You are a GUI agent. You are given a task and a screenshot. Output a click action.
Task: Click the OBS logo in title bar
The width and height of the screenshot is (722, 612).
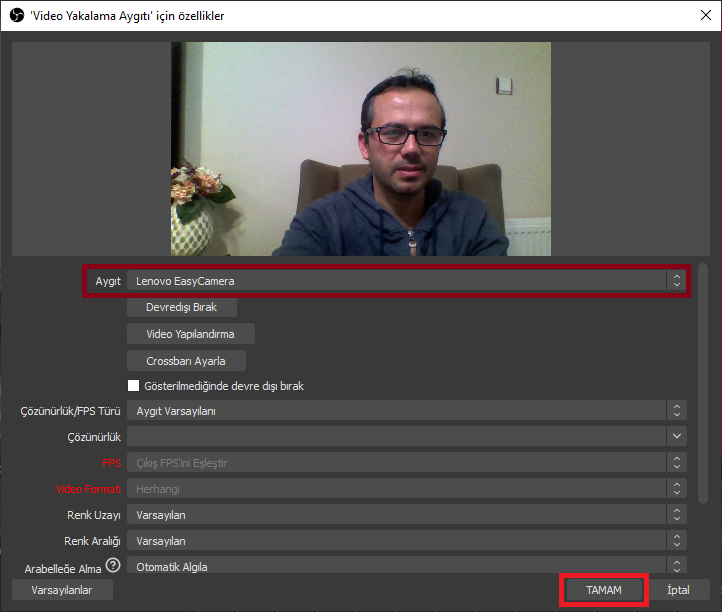(x=17, y=16)
